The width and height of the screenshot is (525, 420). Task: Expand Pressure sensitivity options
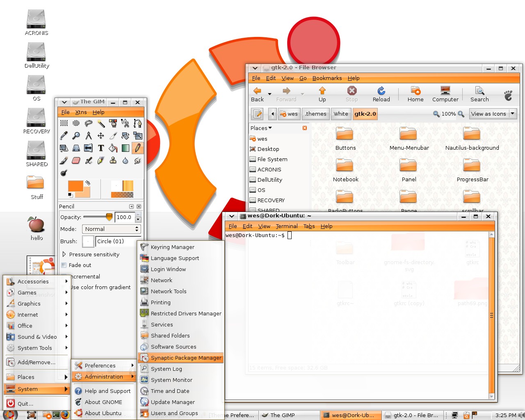tap(64, 254)
